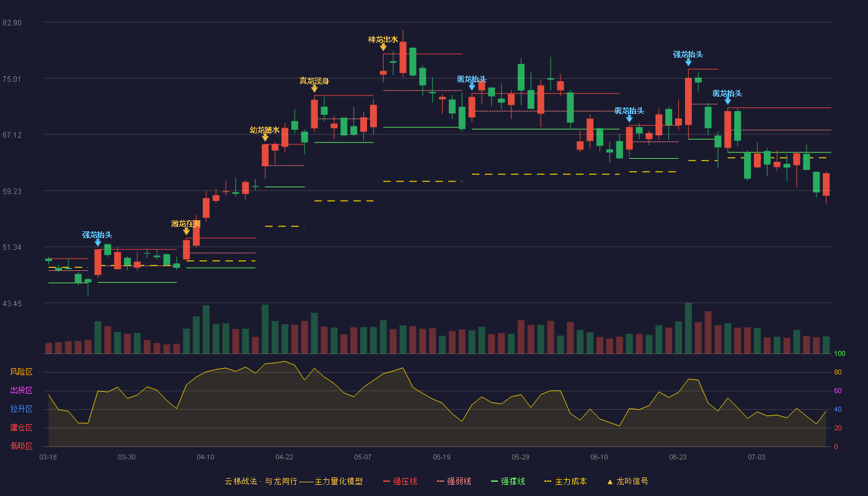Select the blue 强龙抬头 arrow near 75.01 level
Image resolution: width=868 pixels, height=496 pixels.
688,62
